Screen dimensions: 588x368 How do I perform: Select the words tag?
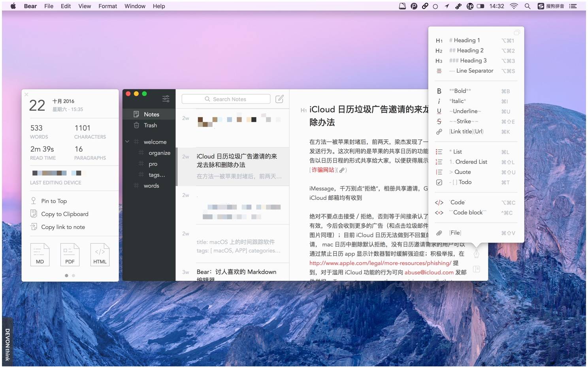tap(151, 186)
